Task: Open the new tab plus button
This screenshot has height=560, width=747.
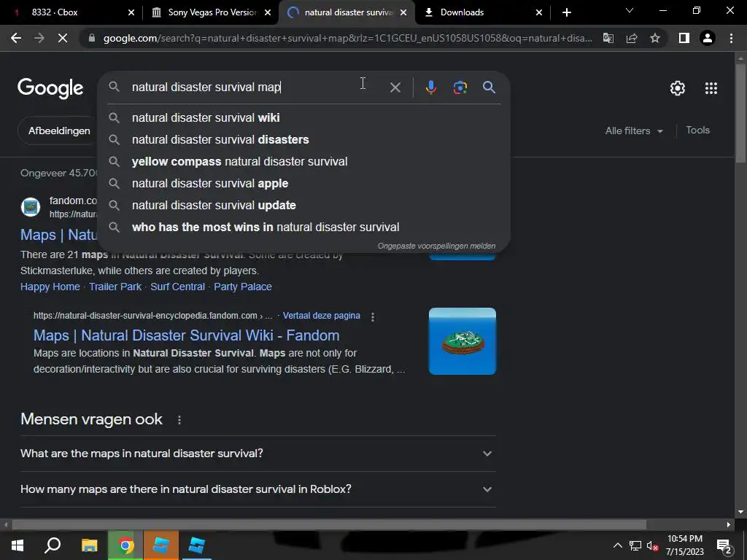Action: pos(566,12)
